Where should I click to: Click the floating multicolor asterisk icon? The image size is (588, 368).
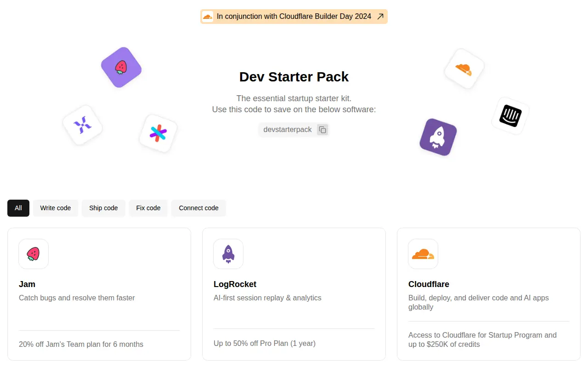click(x=158, y=133)
